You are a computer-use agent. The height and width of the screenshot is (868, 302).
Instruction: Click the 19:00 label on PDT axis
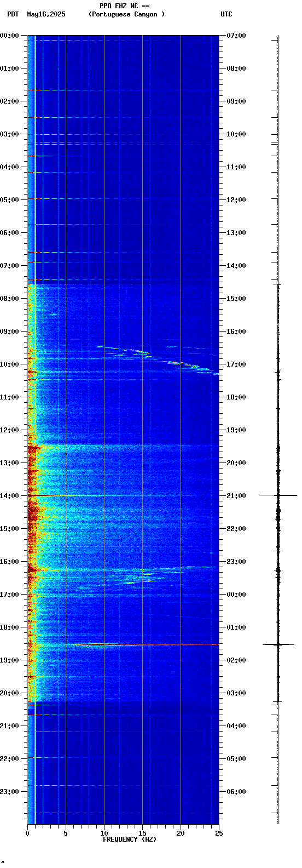click(x=10, y=660)
